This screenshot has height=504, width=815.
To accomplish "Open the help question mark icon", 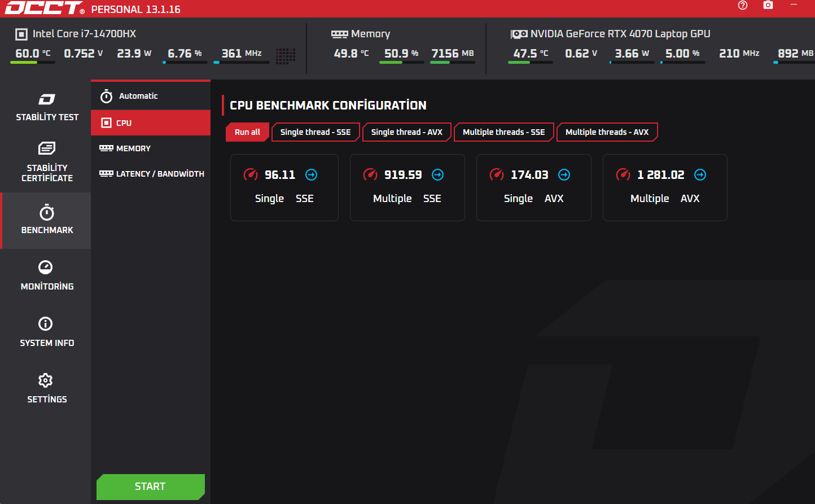I will coord(743,5).
